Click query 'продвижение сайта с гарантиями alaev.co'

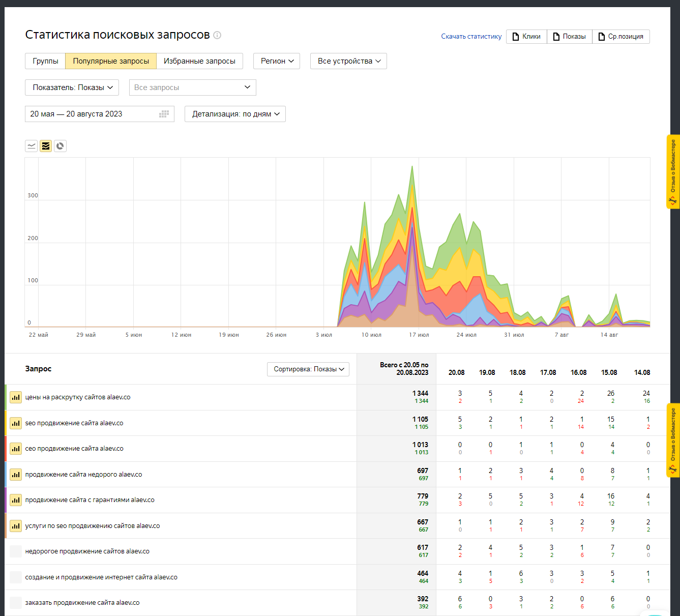point(90,500)
